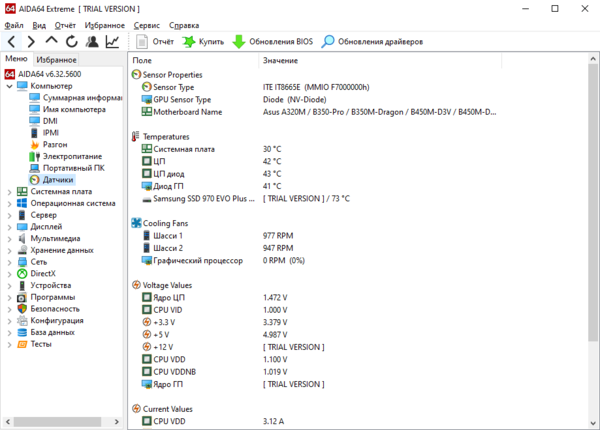Expand the Хранение данных tree node

(x=10, y=251)
